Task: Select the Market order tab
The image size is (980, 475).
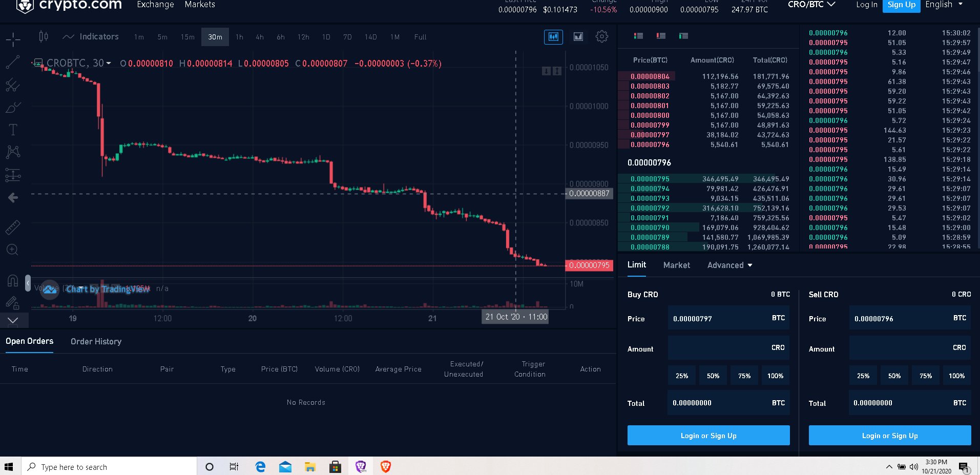Action: (x=676, y=265)
